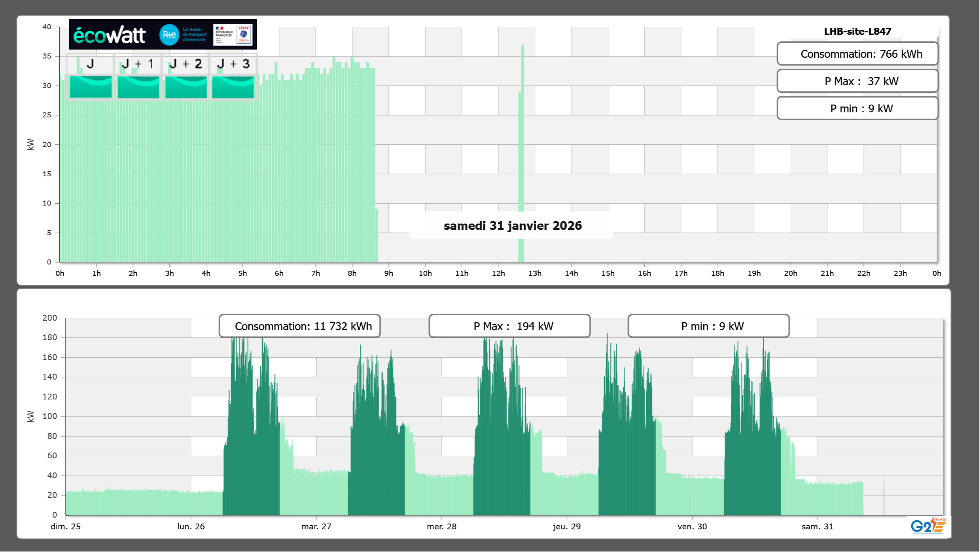Click the écoWatt logo
The width and height of the screenshot is (980, 552).
coord(110,35)
